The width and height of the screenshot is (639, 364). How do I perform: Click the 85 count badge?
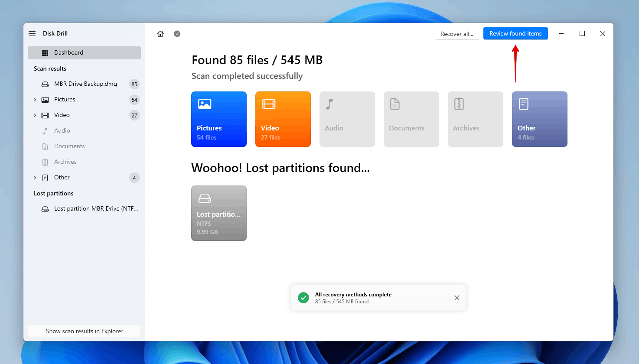tap(134, 84)
